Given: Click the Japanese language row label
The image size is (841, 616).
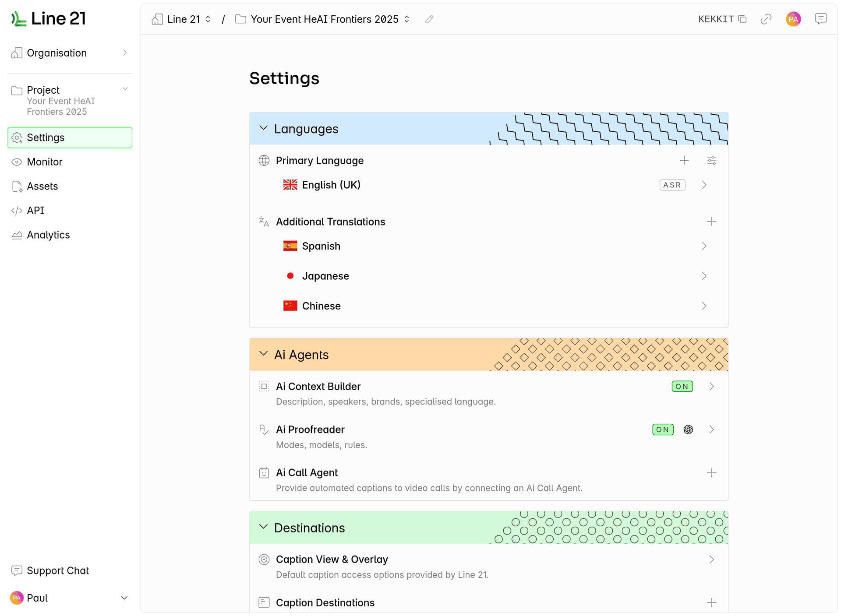Looking at the screenshot, I should coord(325,276).
